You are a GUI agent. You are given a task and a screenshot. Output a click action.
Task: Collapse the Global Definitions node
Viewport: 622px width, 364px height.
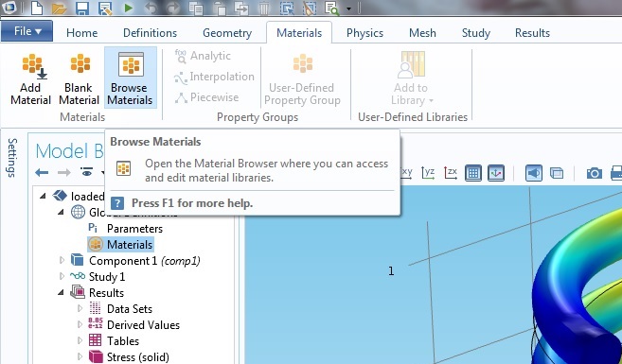(61, 212)
